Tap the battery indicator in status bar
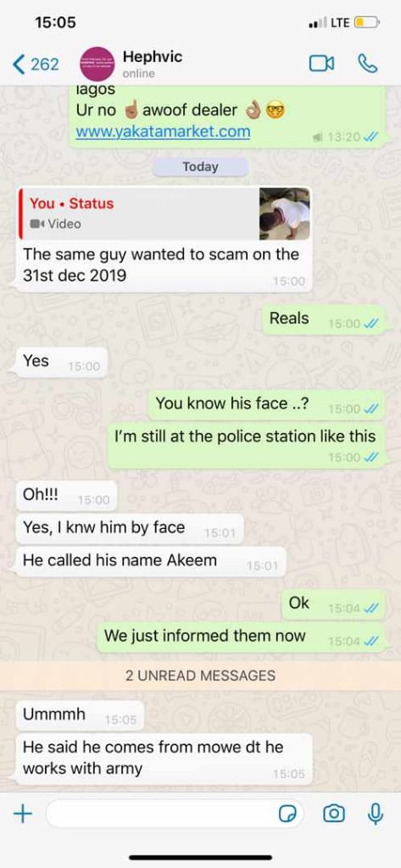401x868 pixels. 366,23
